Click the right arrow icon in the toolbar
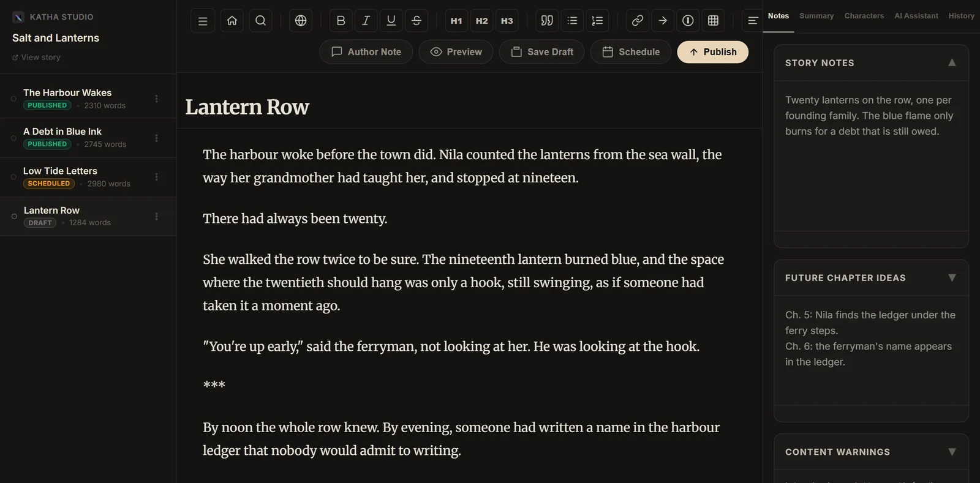 [663, 21]
